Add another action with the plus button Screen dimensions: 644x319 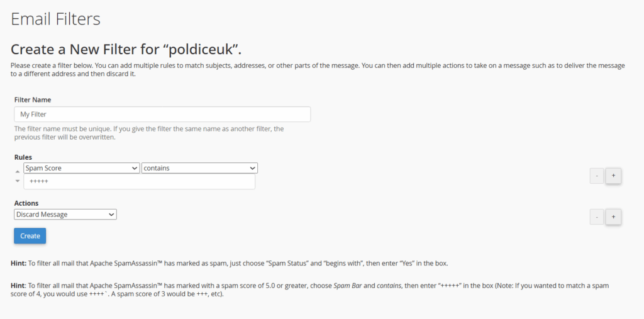coord(613,217)
